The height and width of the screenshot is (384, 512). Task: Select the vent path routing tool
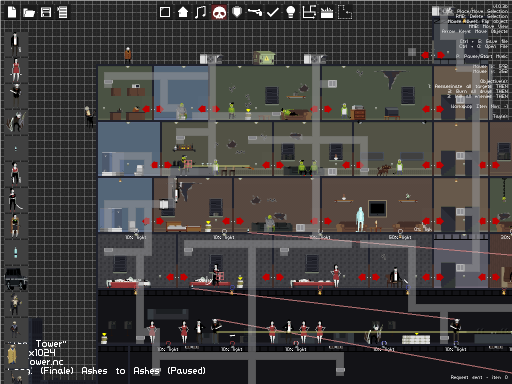[309, 12]
